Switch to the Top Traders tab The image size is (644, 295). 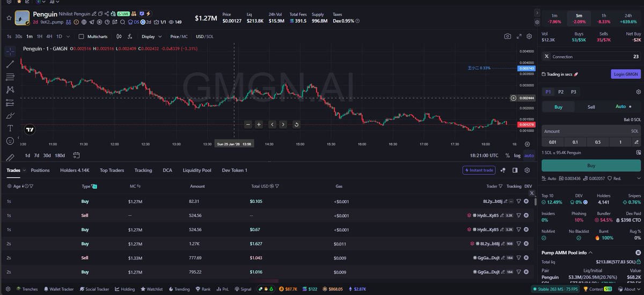(112, 170)
